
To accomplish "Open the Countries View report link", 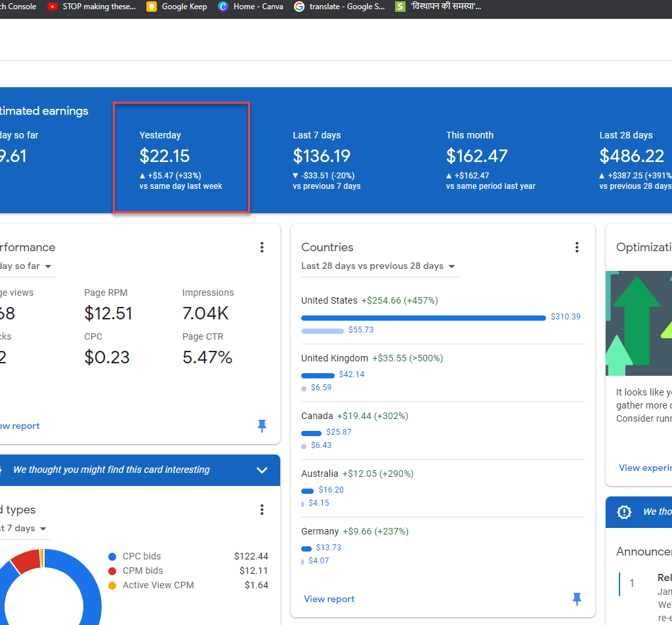I will point(329,599).
